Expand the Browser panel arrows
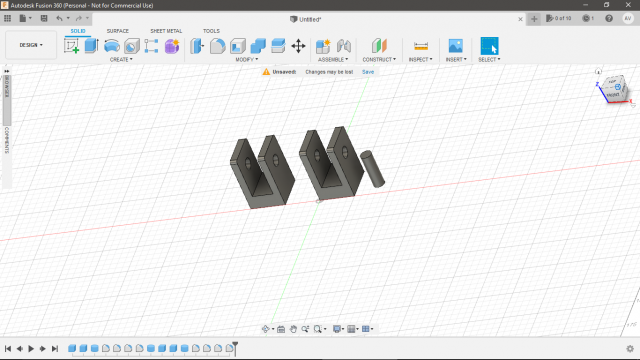640x360 pixels. [7, 71]
